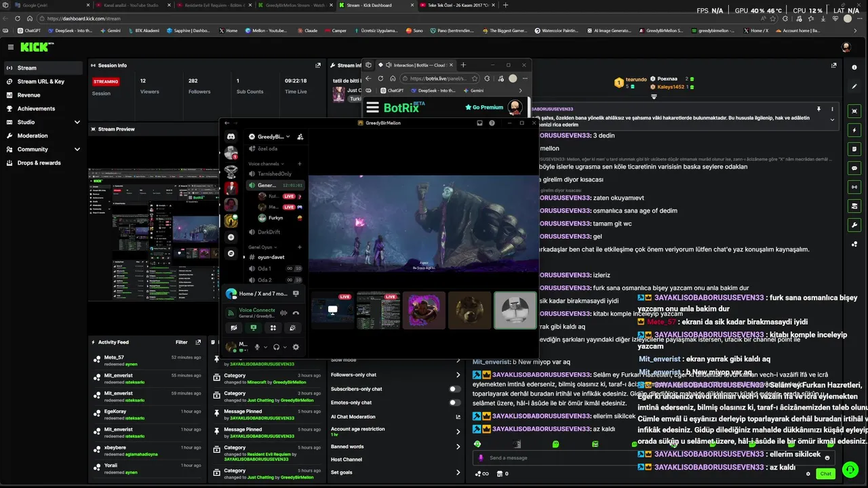Toggle Emotes-only chat switch
Image resolution: width=868 pixels, height=488 pixels.
tap(455, 403)
